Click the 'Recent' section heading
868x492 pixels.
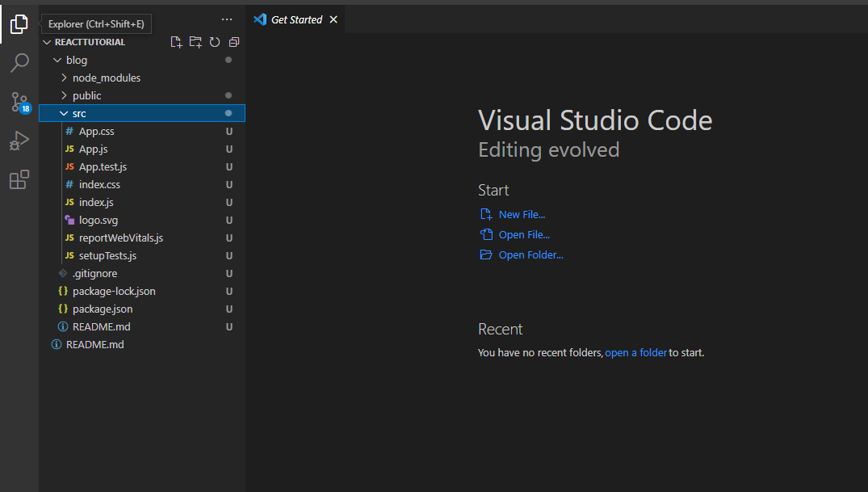[x=501, y=329]
